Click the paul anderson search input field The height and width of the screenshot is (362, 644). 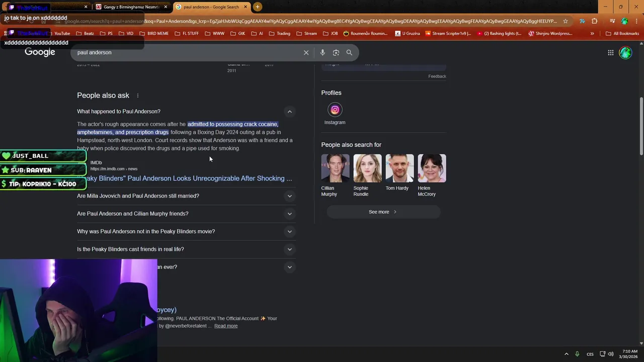click(x=186, y=52)
